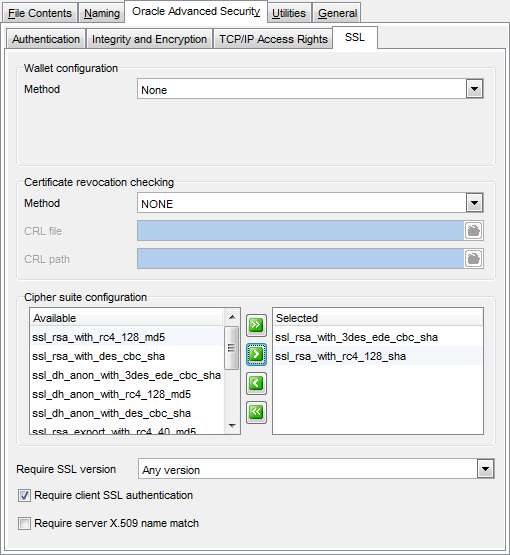The image size is (510, 555).
Task: Remove all ciphers from Selected list
Action: point(256,412)
